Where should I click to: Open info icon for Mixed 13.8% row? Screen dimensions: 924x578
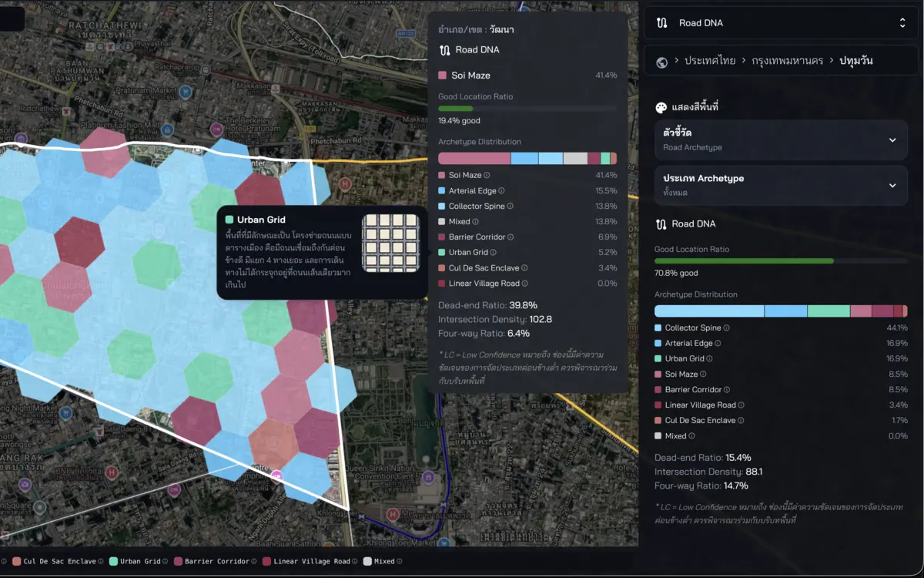(475, 222)
